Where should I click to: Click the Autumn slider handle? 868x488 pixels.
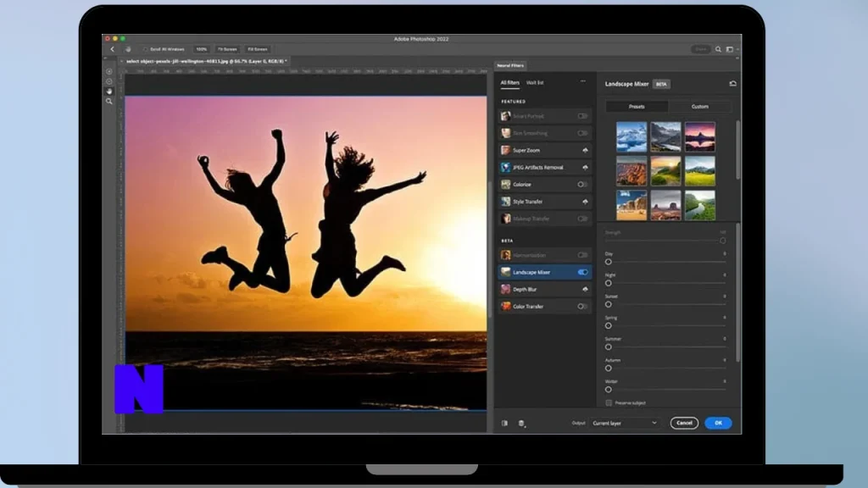click(609, 369)
